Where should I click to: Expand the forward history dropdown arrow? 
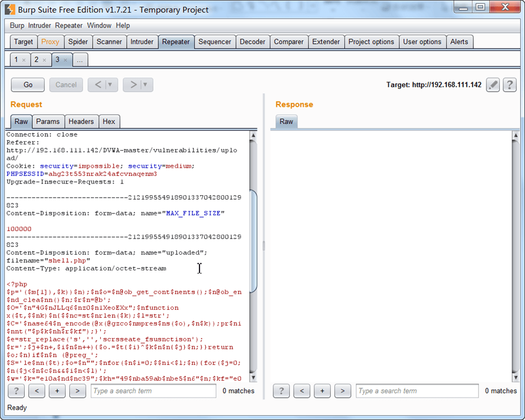145,84
